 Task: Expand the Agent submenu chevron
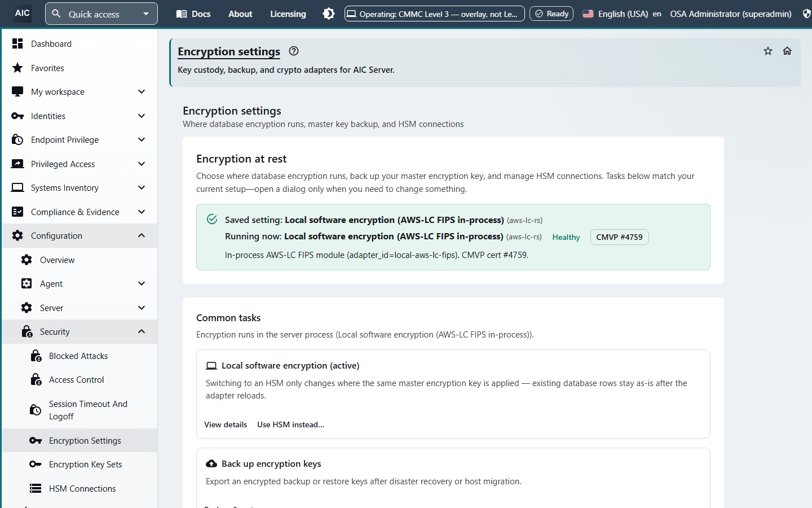(x=142, y=284)
